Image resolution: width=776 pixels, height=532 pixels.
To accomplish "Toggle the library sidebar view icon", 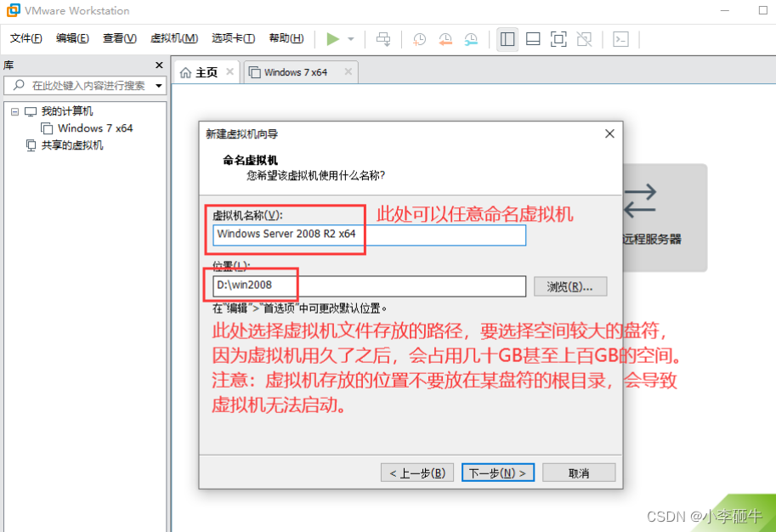I will click(x=507, y=39).
